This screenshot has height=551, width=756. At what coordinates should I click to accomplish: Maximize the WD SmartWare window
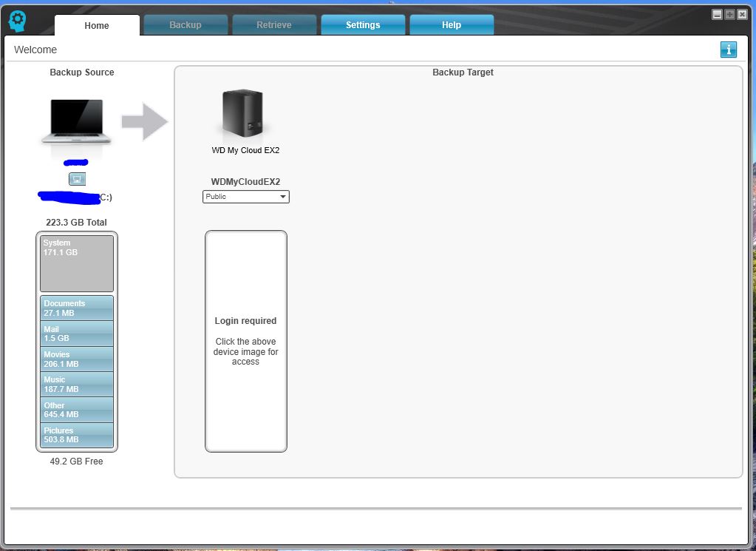coord(730,15)
